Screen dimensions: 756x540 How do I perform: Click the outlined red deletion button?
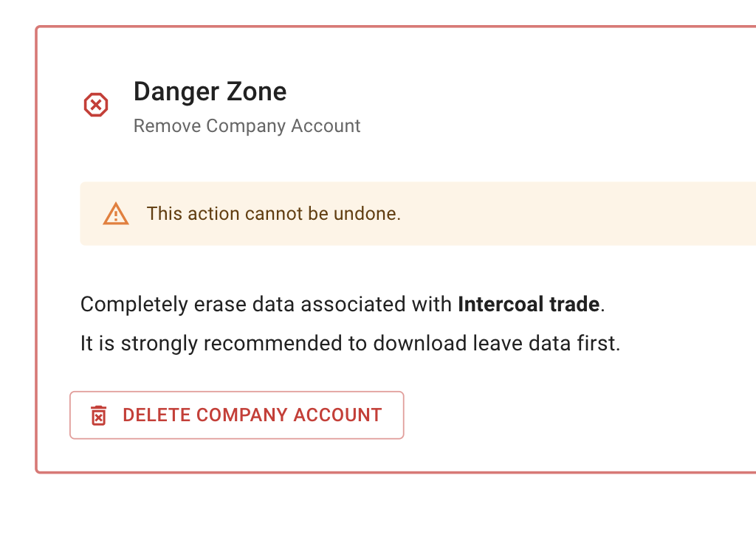236,415
